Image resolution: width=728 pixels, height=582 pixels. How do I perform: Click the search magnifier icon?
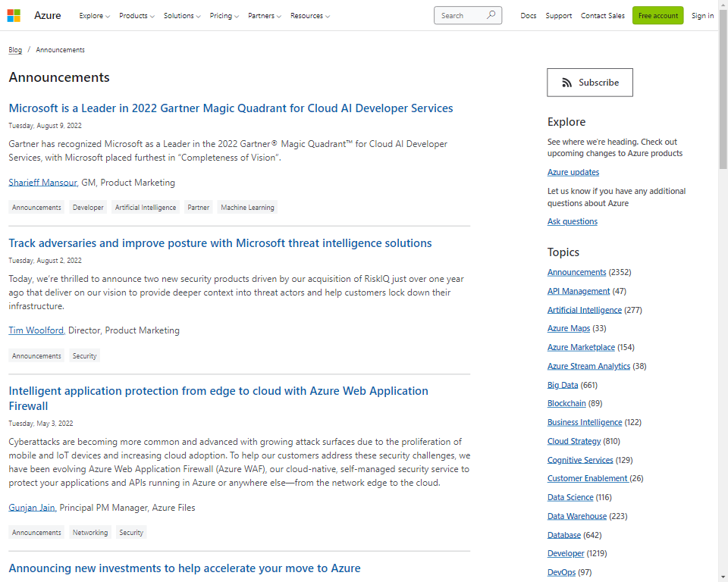click(x=491, y=15)
